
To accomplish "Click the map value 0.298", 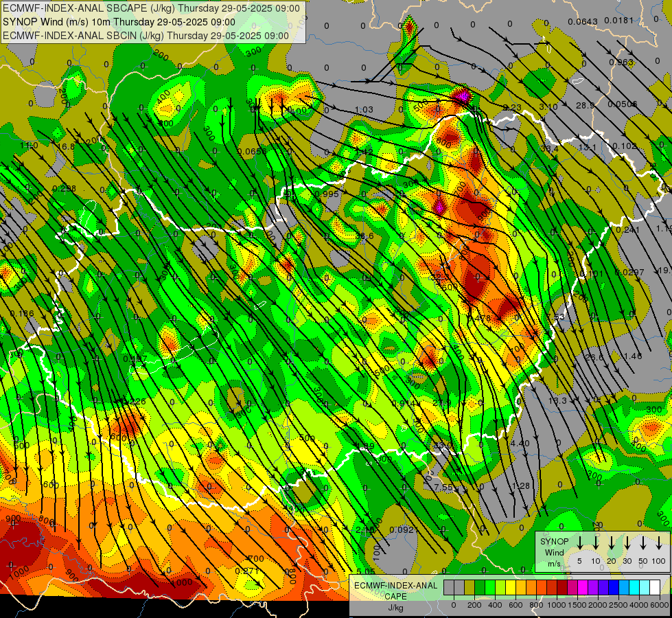I will tap(64, 188).
